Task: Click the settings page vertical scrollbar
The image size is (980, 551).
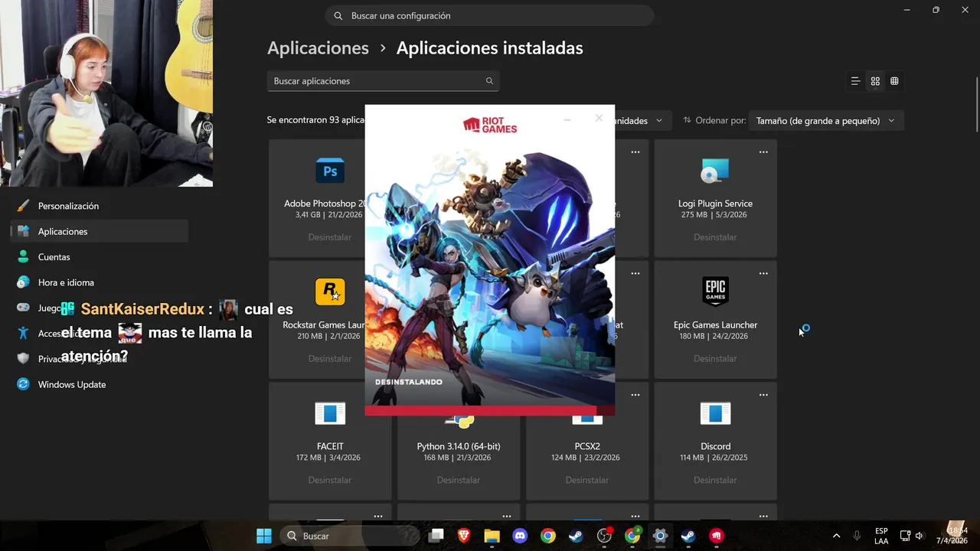Action: (x=976, y=106)
